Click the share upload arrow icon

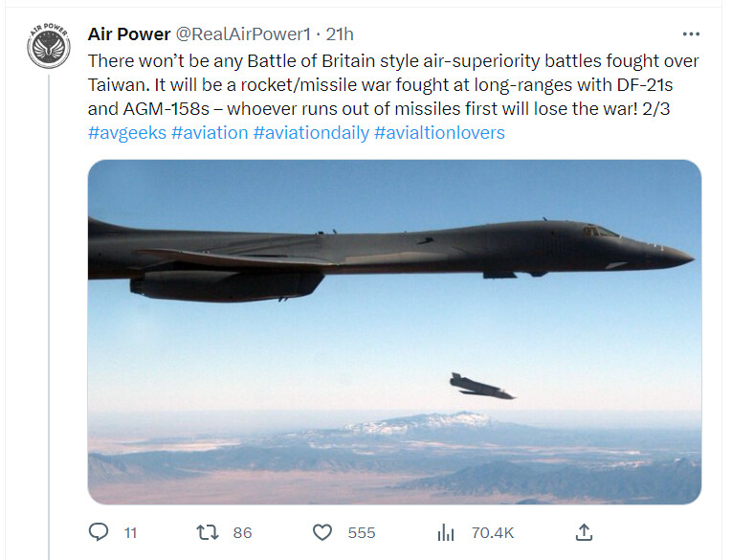coord(585,532)
